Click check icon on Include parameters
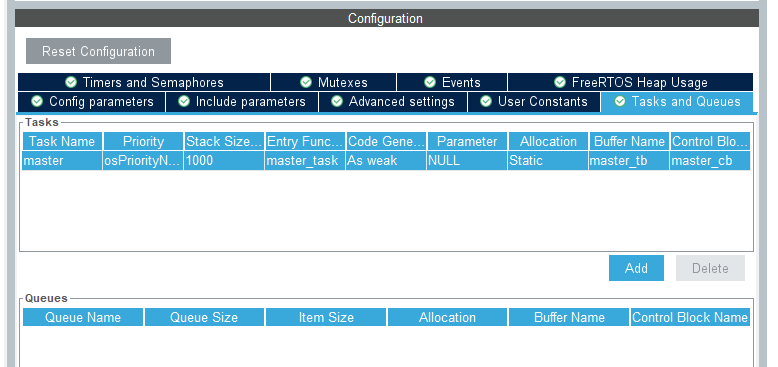 (x=184, y=101)
